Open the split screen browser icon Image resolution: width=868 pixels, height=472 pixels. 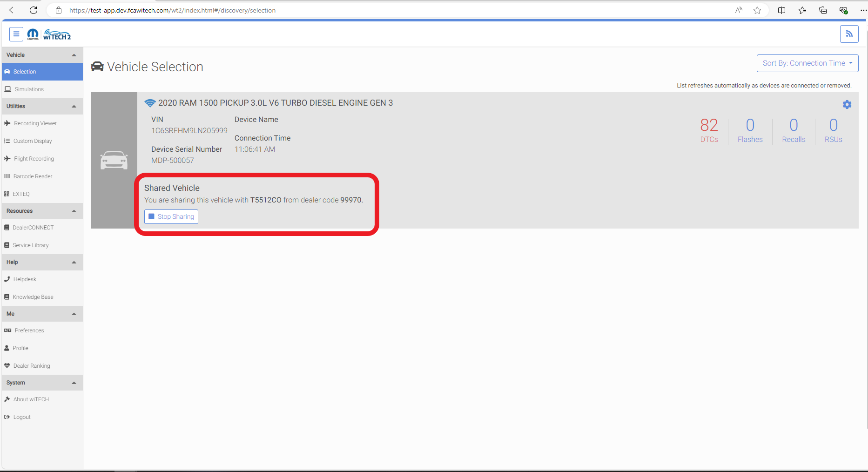coord(782,10)
